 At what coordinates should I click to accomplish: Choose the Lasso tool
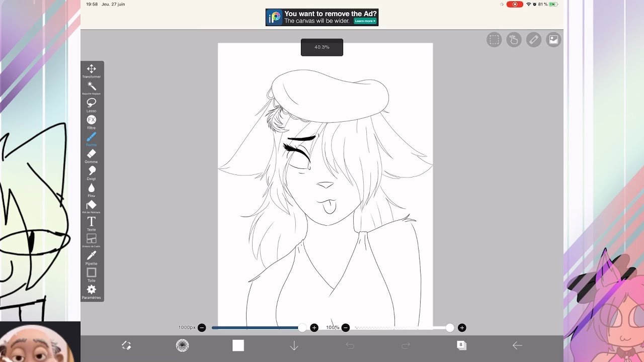point(92,103)
